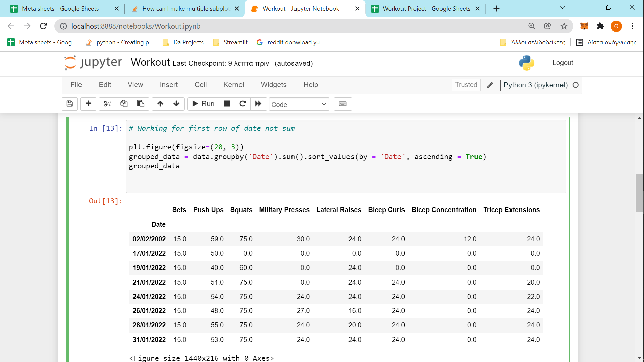
Task: Restart kernel and run all cells
Action: tap(258, 104)
